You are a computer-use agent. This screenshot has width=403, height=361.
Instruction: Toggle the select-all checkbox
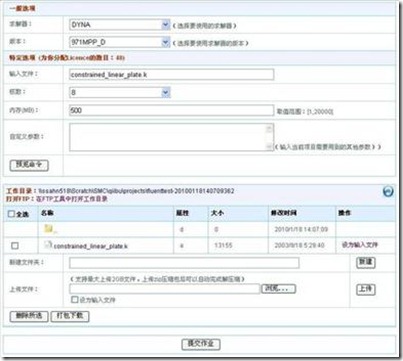pyautogui.click(x=11, y=214)
